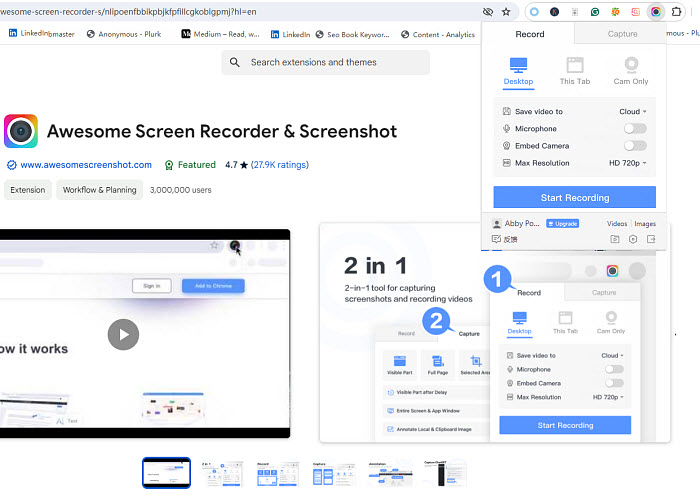Open the Chrome Extensions puzzle-piece menu
The image size is (700, 504).
click(x=676, y=12)
